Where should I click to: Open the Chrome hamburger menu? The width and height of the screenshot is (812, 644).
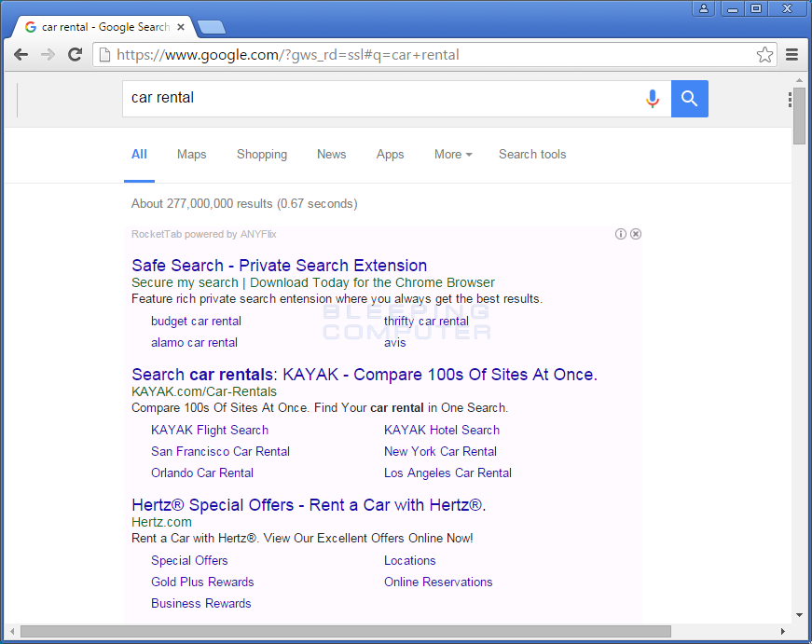click(791, 54)
